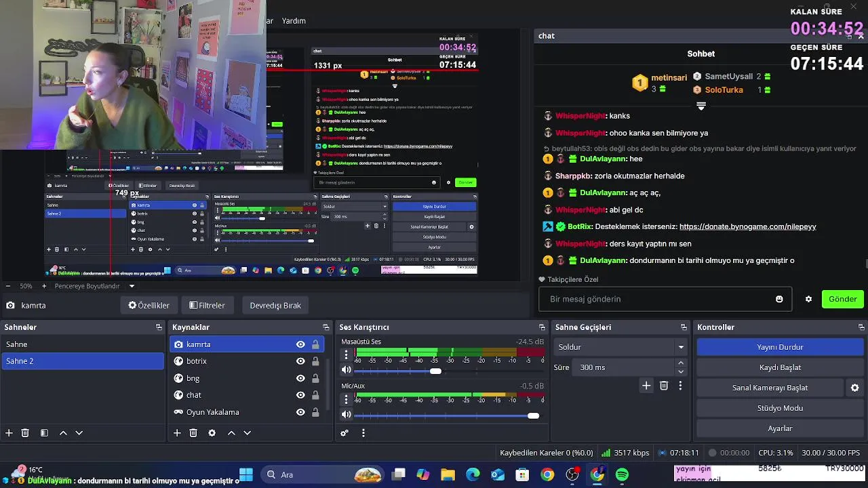Open Masaüstü Ses three-dot options menu
Viewport: 868px width, 488px height.
(347, 354)
